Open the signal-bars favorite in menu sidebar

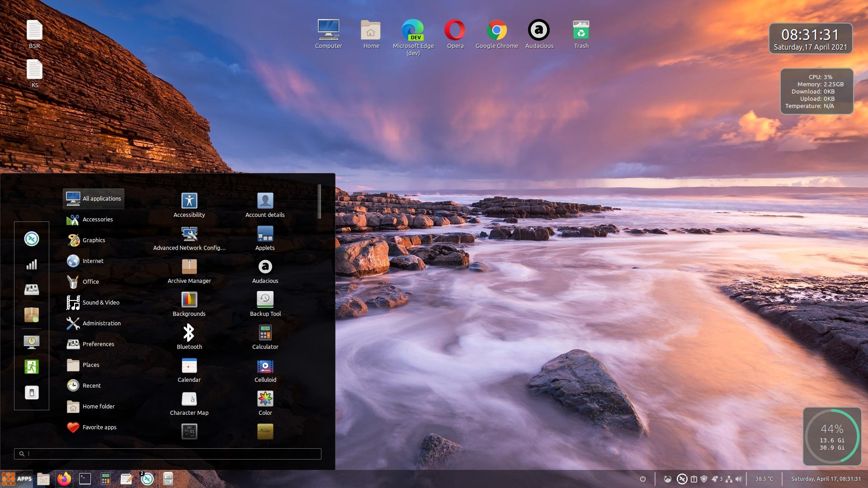tap(32, 264)
